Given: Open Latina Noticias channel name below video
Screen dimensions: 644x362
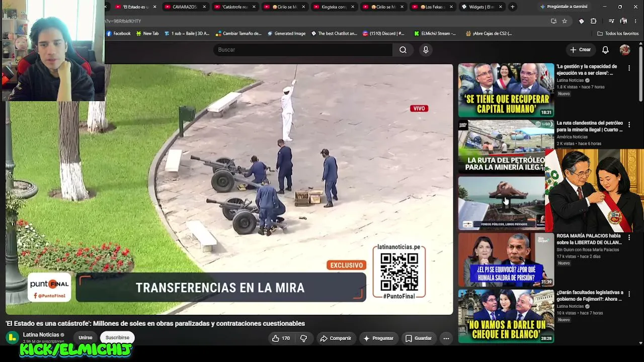Looking at the screenshot, I should click(41, 335).
